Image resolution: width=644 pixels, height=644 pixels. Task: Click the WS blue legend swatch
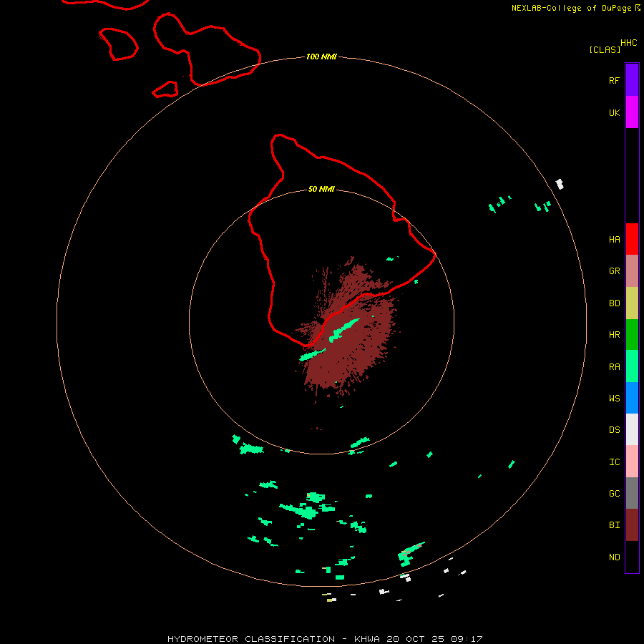(632, 398)
